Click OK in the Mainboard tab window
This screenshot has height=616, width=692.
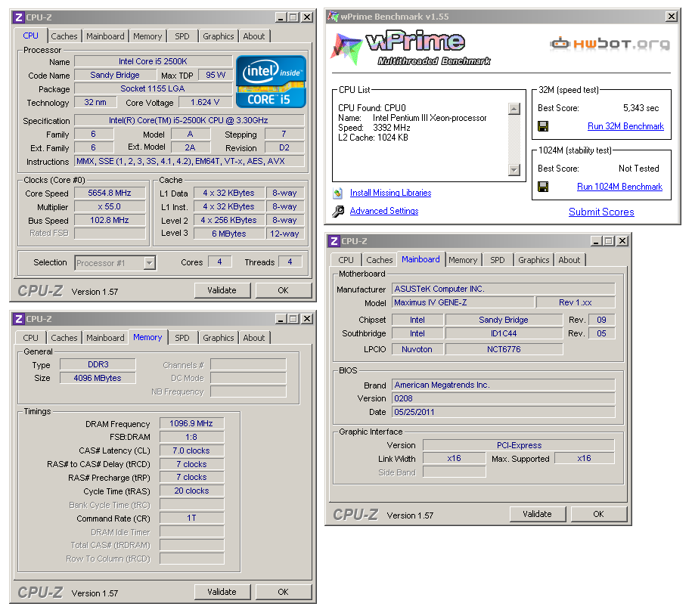[598, 514]
